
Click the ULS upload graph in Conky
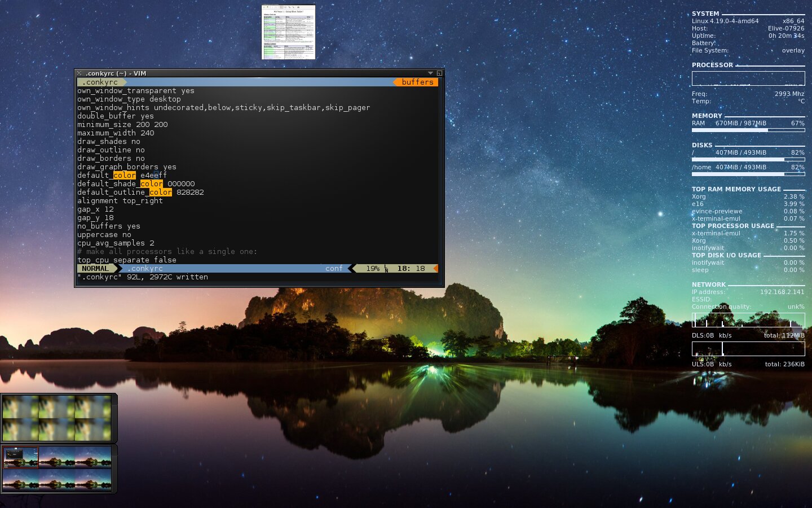click(x=748, y=349)
